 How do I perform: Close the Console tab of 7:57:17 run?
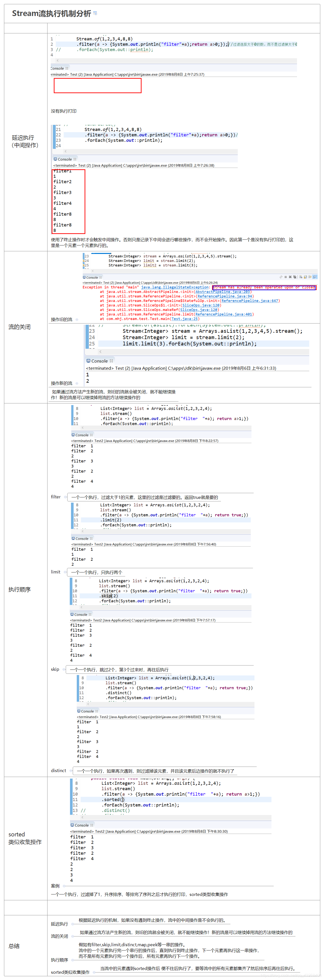coord(90,614)
